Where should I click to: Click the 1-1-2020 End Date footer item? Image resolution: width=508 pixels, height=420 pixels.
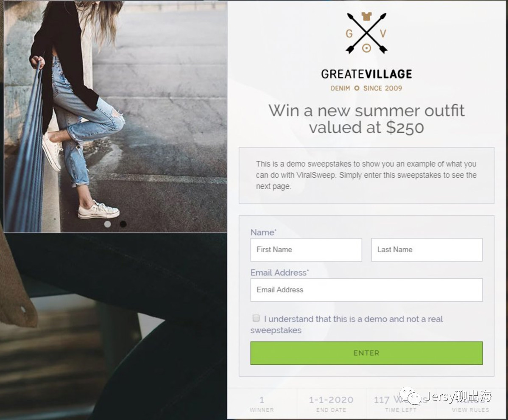331,404
